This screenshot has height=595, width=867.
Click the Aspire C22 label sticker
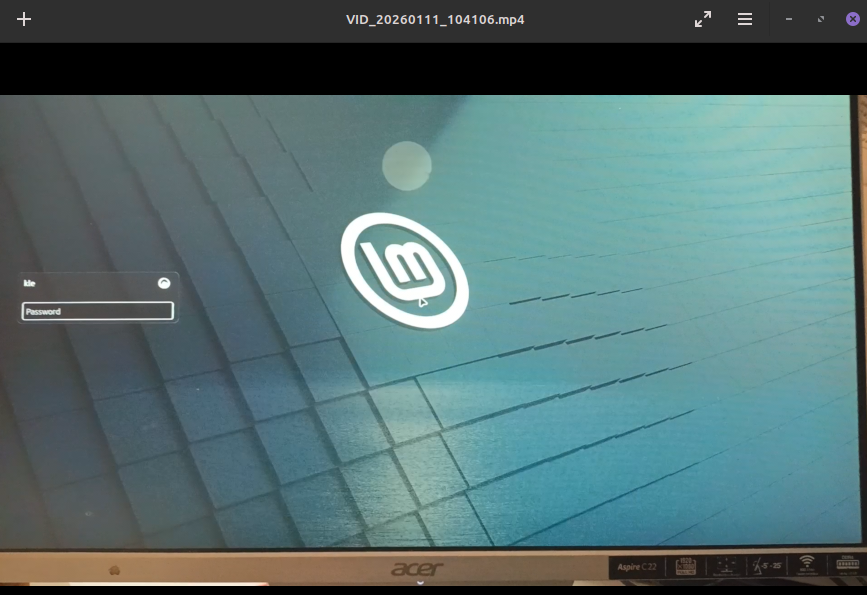(x=638, y=567)
